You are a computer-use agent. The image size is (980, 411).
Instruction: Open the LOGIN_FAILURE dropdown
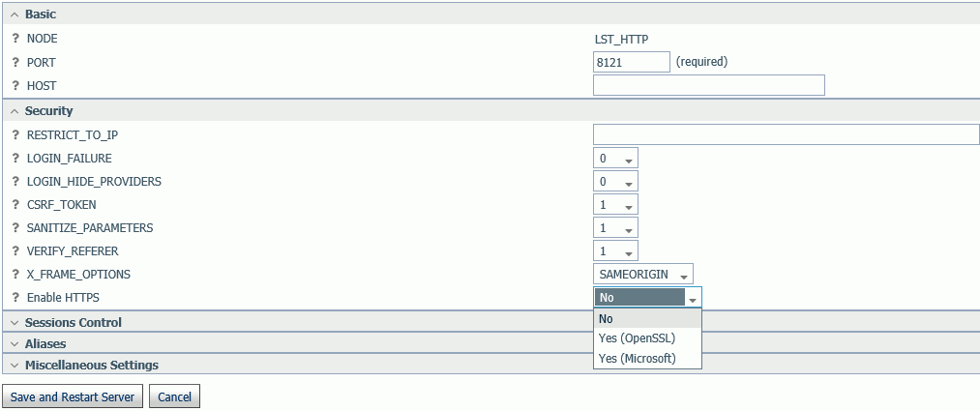[x=615, y=159]
